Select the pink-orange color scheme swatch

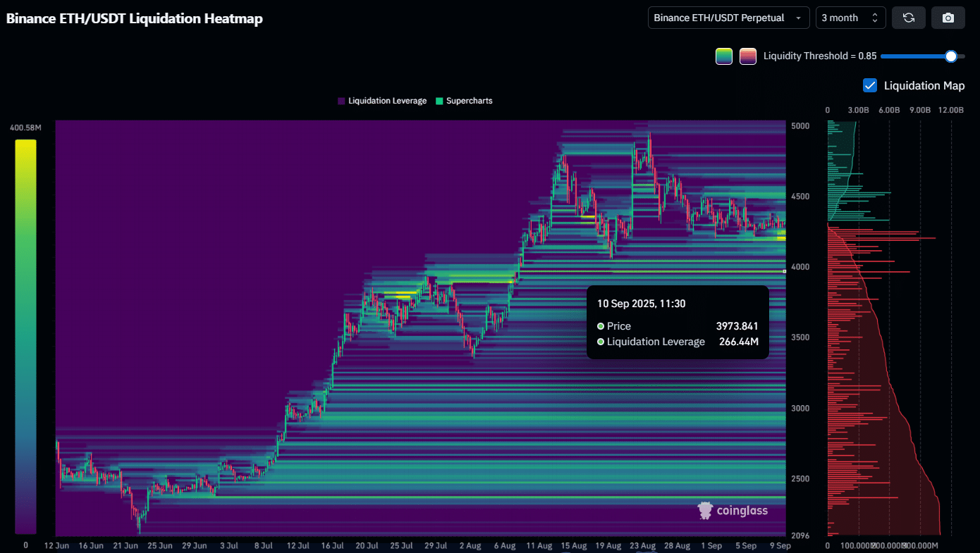click(748, 56)
